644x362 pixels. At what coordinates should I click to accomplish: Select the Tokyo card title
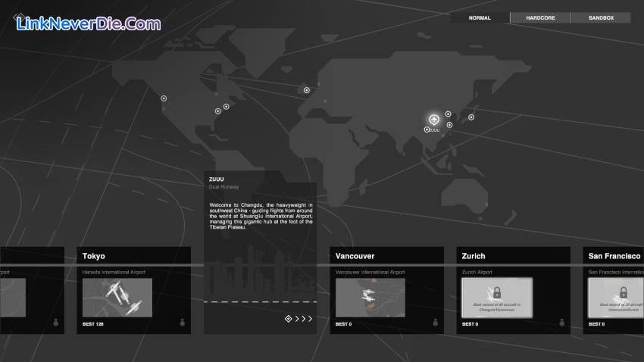point(95,256)
